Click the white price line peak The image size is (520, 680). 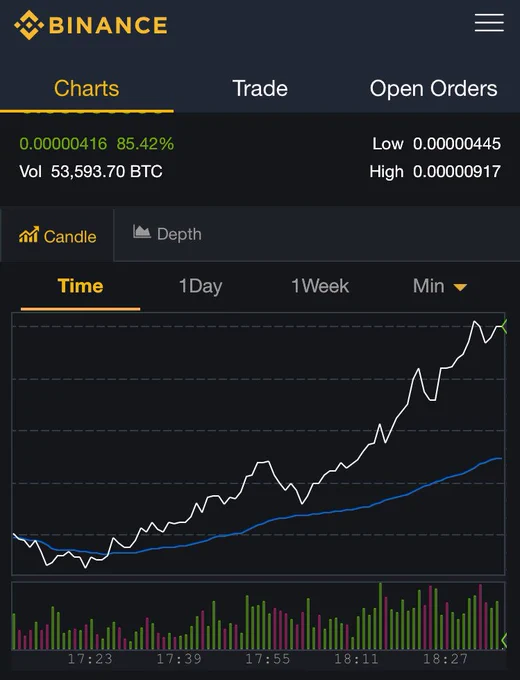point(474,322)
